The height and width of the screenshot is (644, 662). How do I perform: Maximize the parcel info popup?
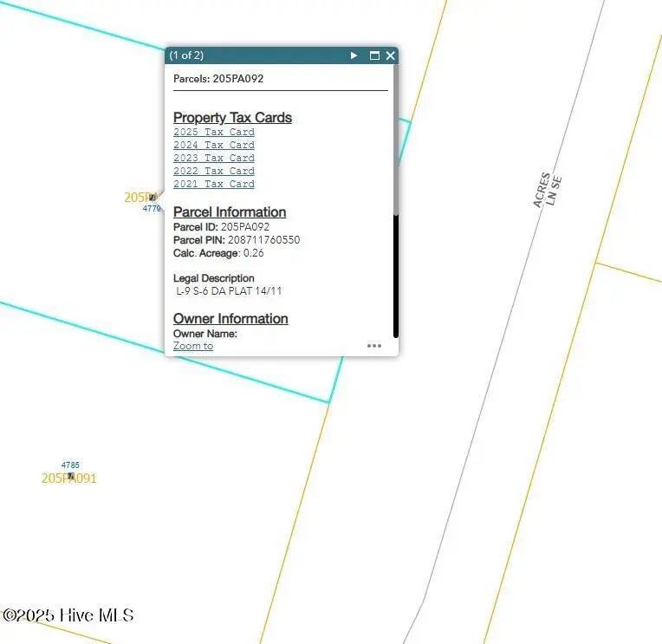coord(374,55)
